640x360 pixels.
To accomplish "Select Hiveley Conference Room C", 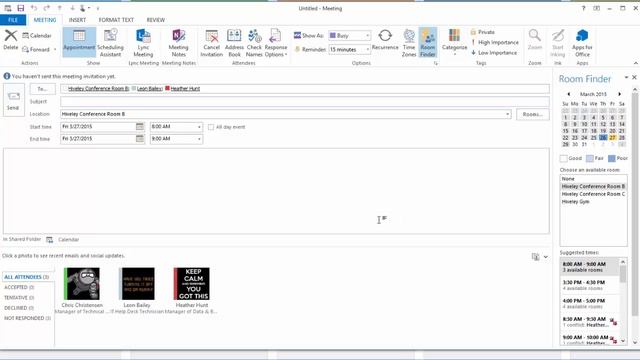I will click(x=593, y=194).
